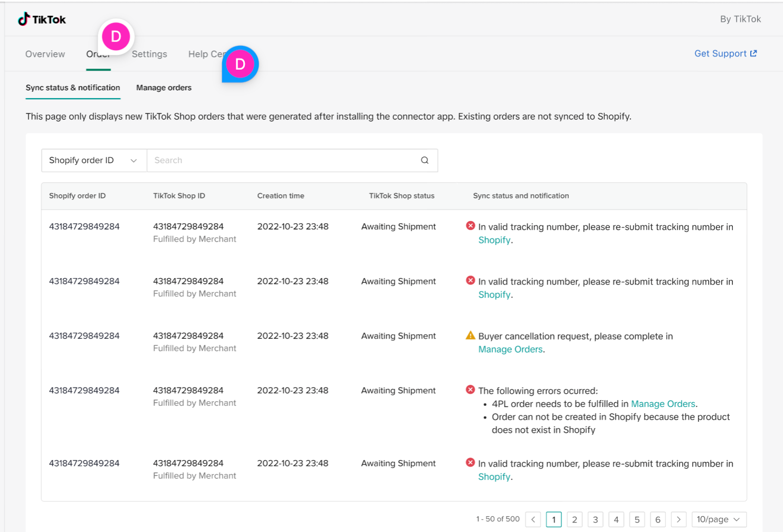Select the Sync status & notification tab

coord(73,88)
